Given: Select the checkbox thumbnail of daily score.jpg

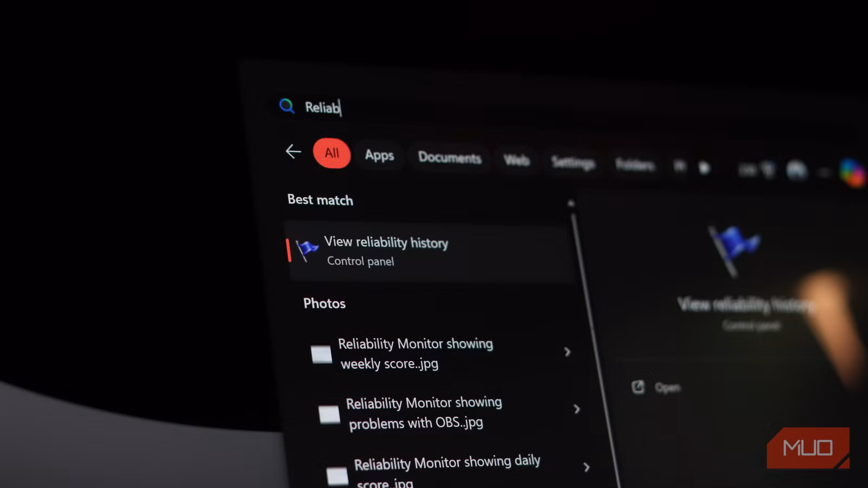Looking at the screenshot, I should (339, 475).
